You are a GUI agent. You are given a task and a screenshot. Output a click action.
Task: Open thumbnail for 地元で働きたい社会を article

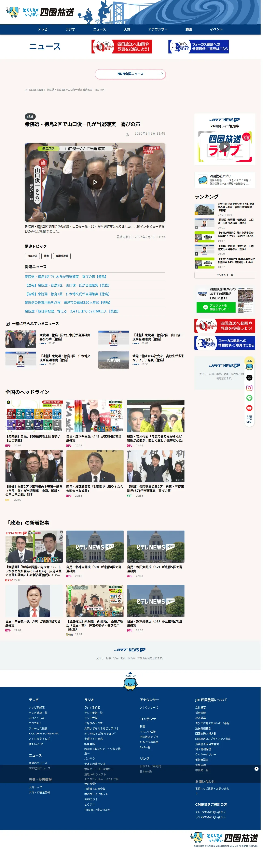pos(113,360)
